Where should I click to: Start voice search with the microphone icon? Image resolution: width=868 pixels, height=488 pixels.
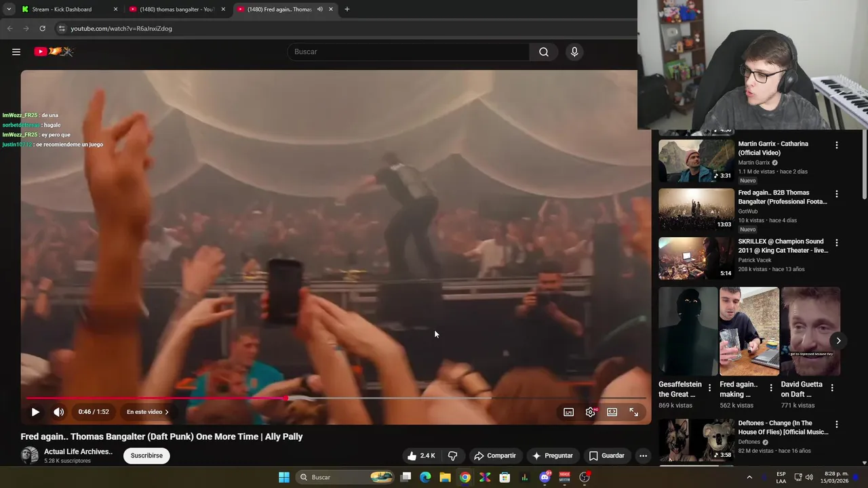coord(574,52)
